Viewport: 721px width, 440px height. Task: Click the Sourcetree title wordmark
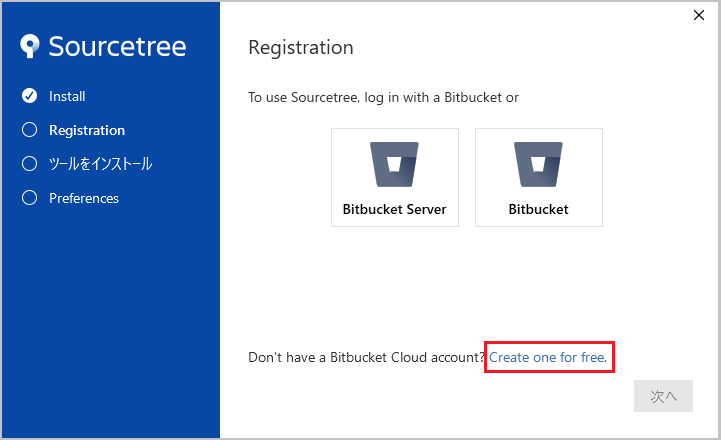pos(117,46)
